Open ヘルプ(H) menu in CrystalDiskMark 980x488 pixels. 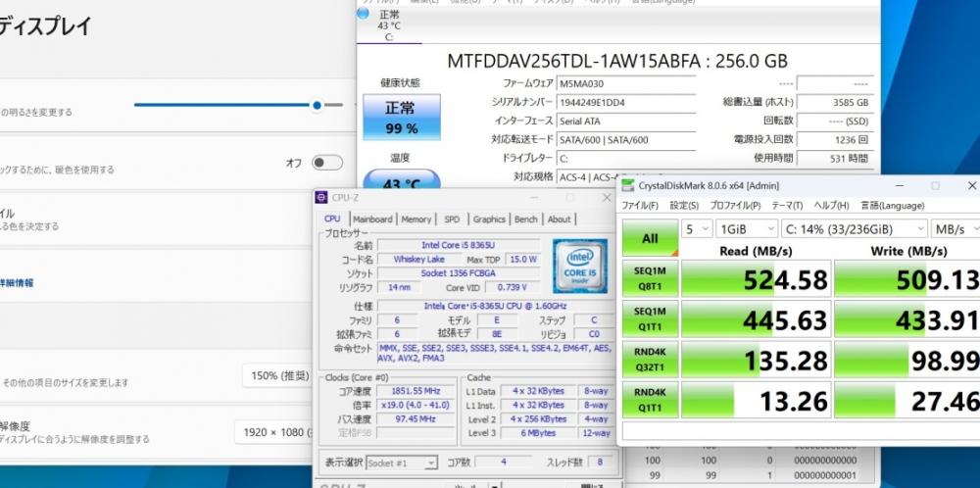[831, 206]
